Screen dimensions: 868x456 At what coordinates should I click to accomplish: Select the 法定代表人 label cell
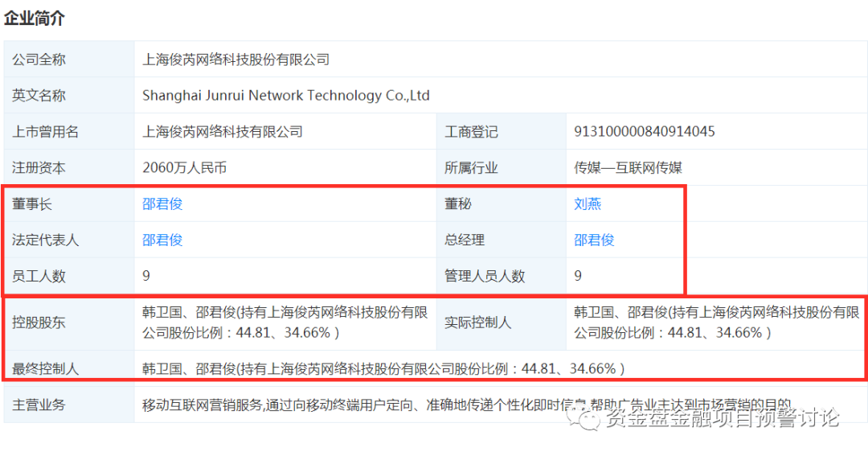69,240
